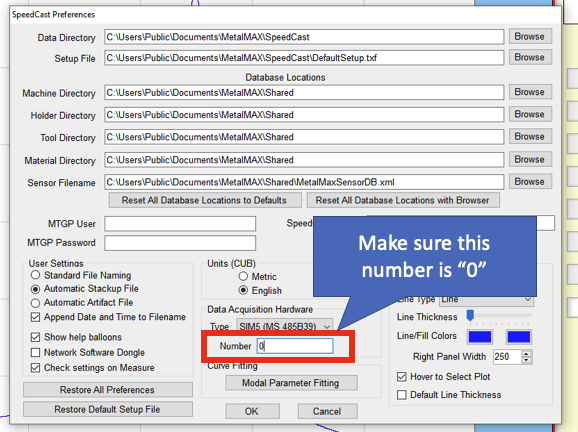This screenshot has width=578, height=432.
Task: Click the hardware Number input field
Action: coord(295,346)
